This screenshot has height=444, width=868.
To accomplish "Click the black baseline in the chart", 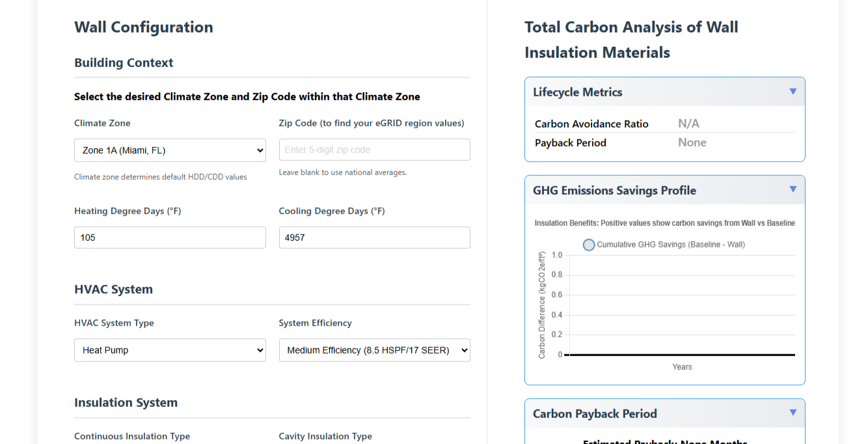I will coord(682,355).
